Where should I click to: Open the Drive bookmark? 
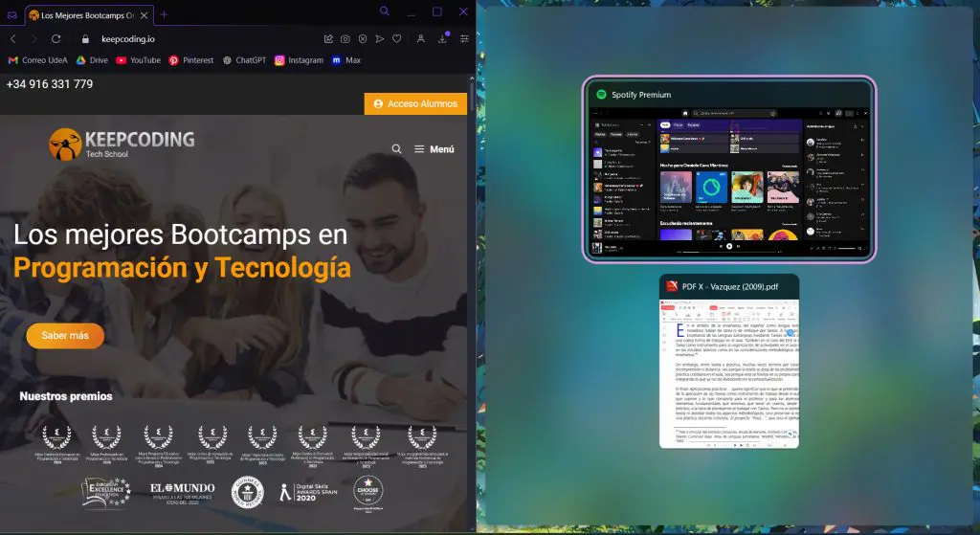click(92, 60)
